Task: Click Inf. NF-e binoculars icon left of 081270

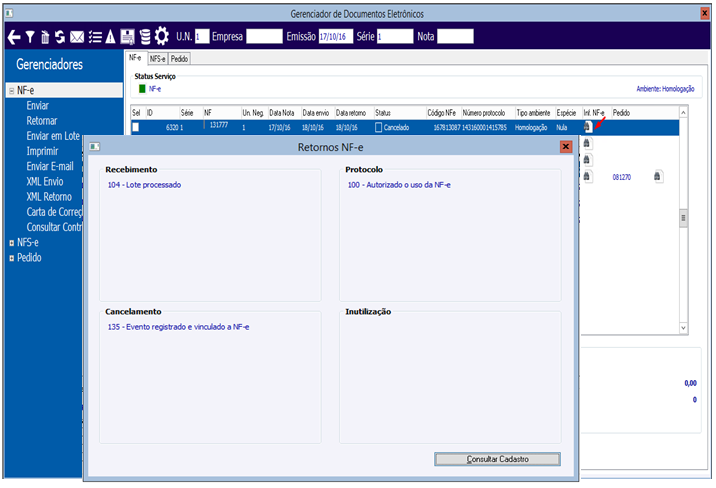Action: (x=588, y=177)
